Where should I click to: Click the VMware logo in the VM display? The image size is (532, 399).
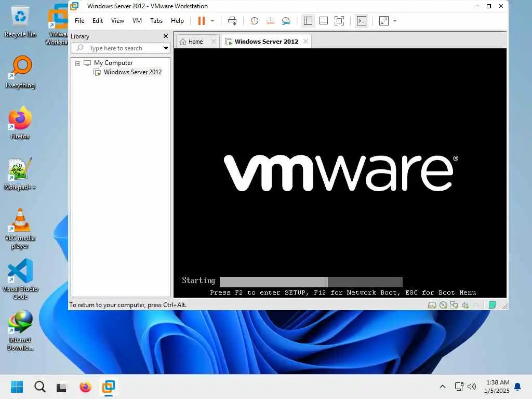pos(341,173)
